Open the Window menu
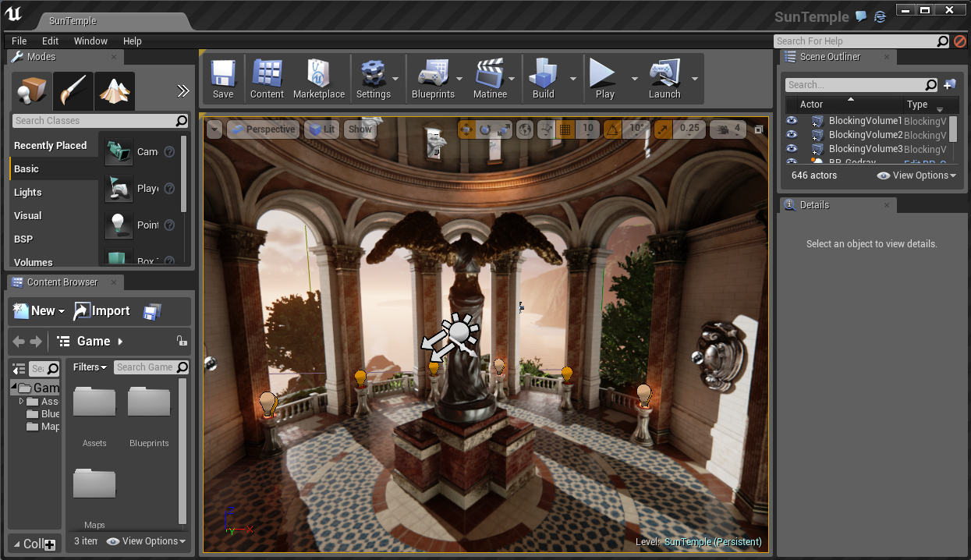Viewport: 971px width, 560px height. pyautogui.click(x=90, y=41)
